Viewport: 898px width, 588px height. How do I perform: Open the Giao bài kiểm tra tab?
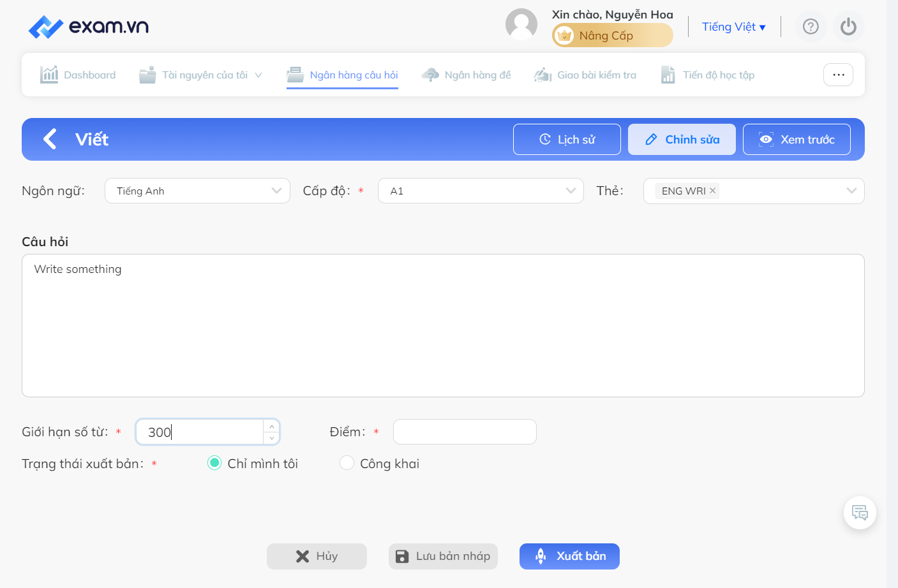click(x=585, y=75)
